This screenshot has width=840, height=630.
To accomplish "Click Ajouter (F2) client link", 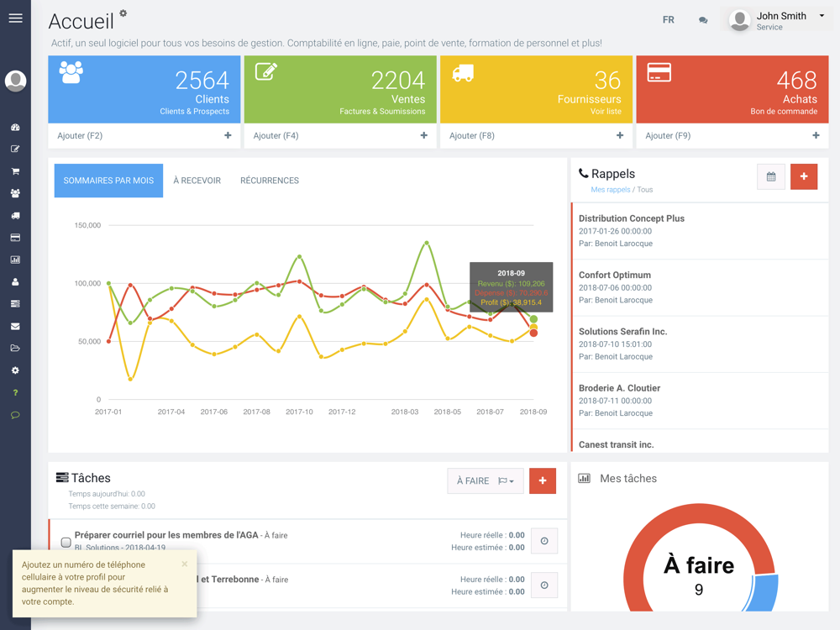I will click(x=80, y=135).
